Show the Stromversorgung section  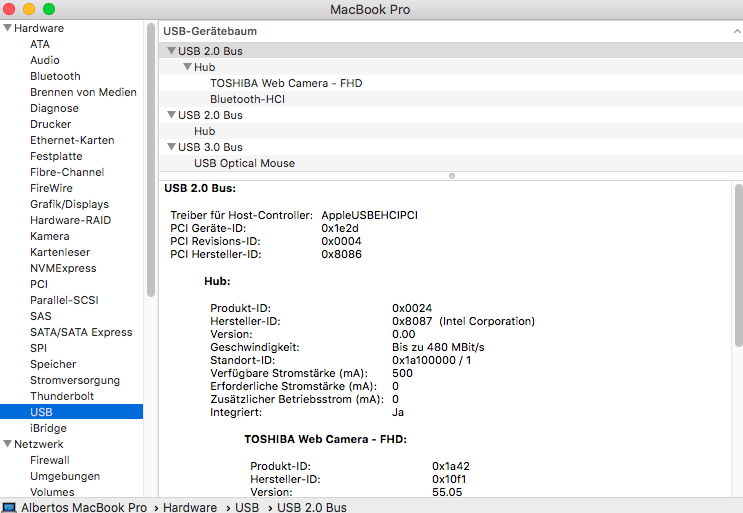coord(74,380)
